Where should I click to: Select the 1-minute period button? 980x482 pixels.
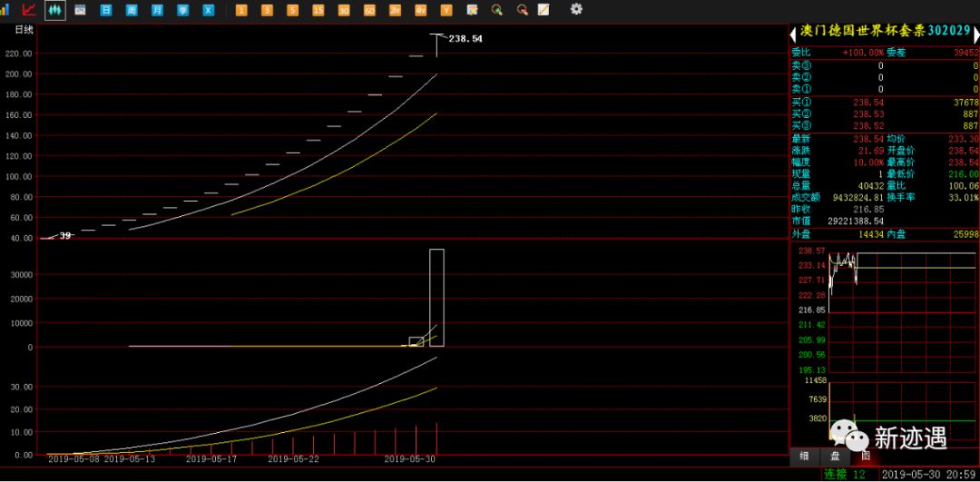point(241,10)
